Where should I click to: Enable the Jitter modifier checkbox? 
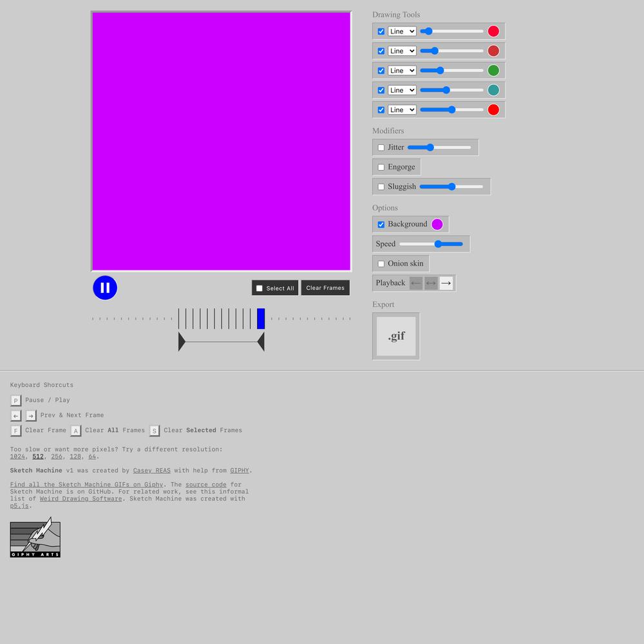coord(381,147)
